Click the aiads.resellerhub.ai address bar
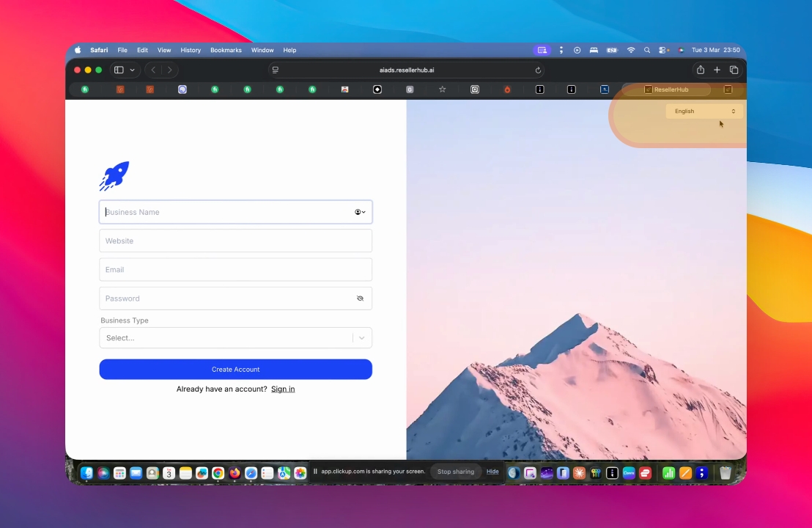The height and width of the screenshot is (528, 812). click(407, 70)
